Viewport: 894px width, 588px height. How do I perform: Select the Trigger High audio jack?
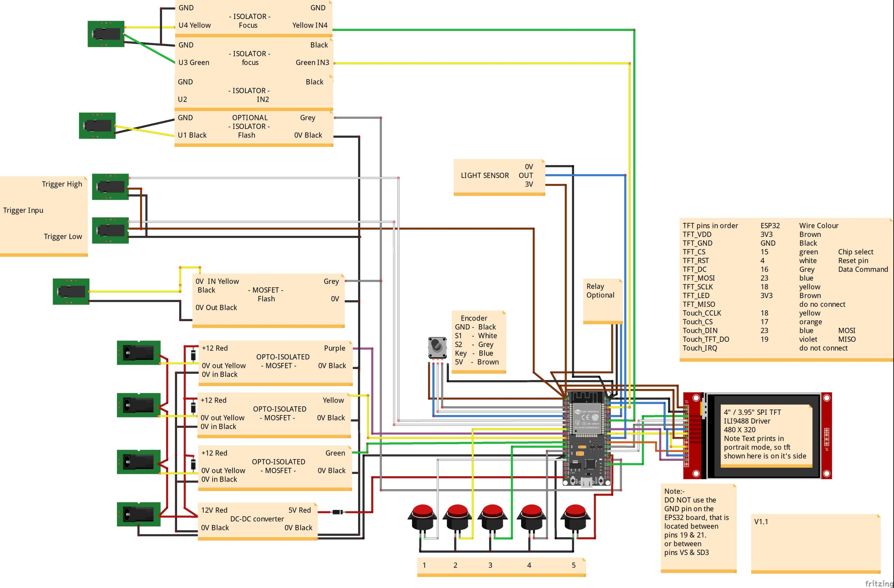(x=110, y=187)
